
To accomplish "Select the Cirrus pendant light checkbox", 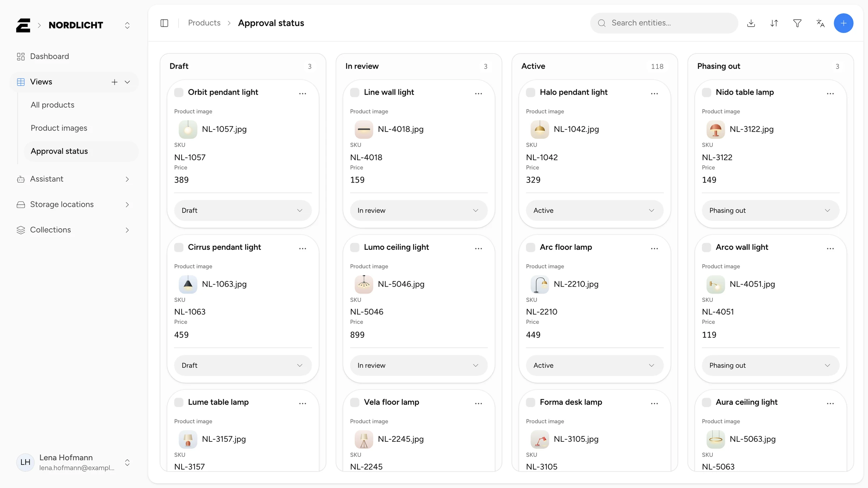I will point(179,247).
